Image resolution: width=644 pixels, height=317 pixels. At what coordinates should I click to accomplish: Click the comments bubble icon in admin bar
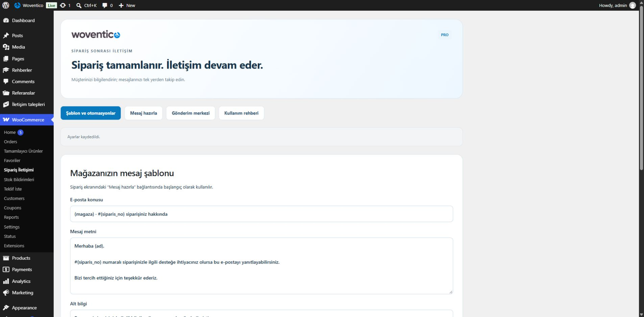coord(105,6)
